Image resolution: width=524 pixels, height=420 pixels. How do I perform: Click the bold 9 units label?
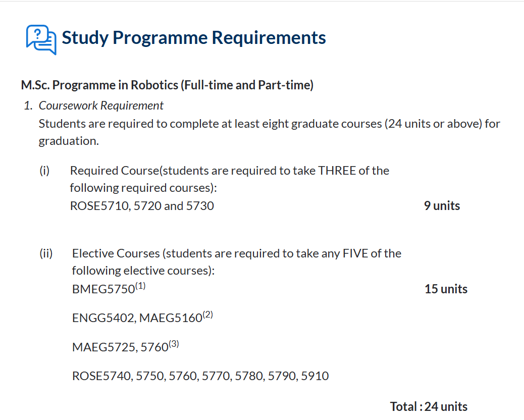442,206
